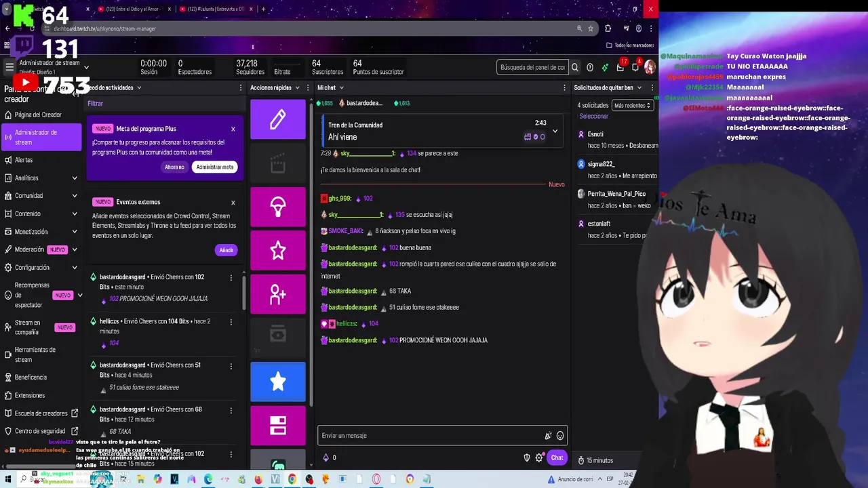Open the hamburger navigation menu
The image size is (868, 488).
[9, 67]
